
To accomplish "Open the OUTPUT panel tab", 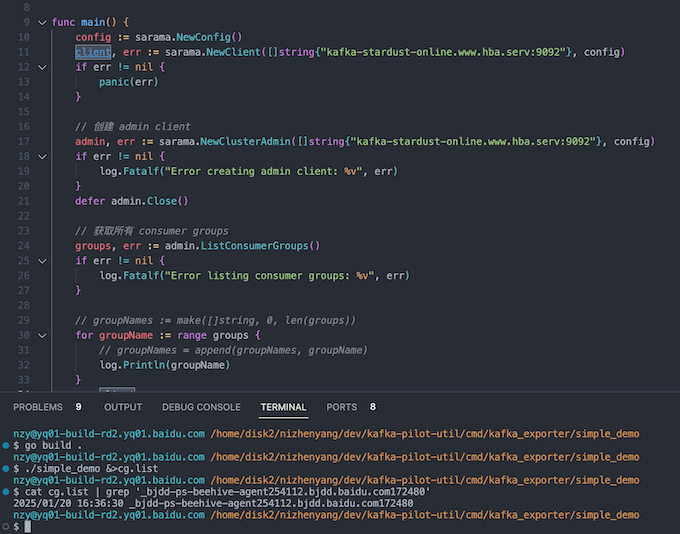I will 123,407.
